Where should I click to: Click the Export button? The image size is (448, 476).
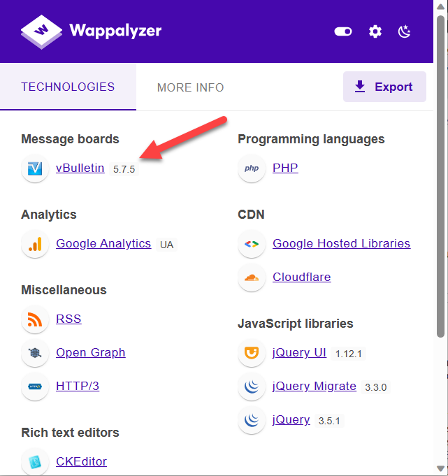pos(384,87)
